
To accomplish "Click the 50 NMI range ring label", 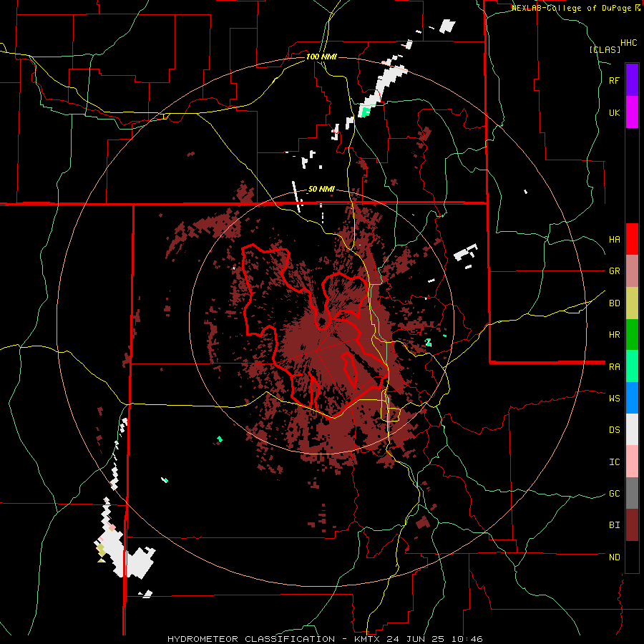I will (x=321, y=190).
